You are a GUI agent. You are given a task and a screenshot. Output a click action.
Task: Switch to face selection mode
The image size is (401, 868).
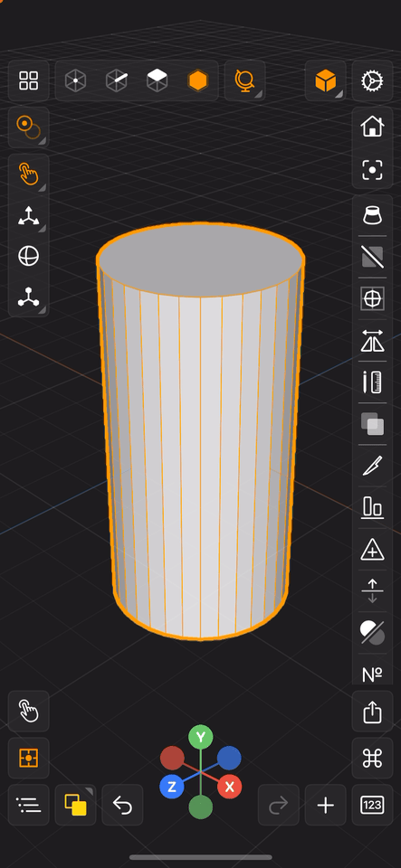pos(157,80)
